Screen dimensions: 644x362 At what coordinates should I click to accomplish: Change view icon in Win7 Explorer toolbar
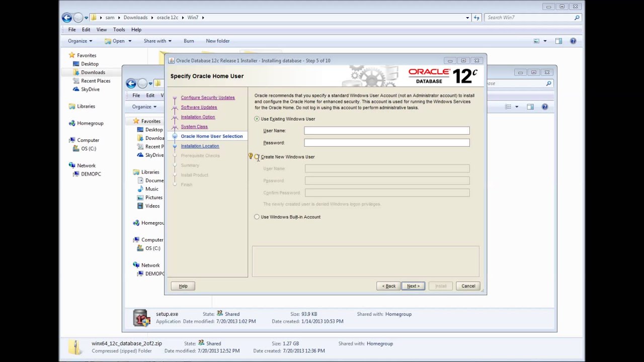pyautogui.click(x=536, y=41)
